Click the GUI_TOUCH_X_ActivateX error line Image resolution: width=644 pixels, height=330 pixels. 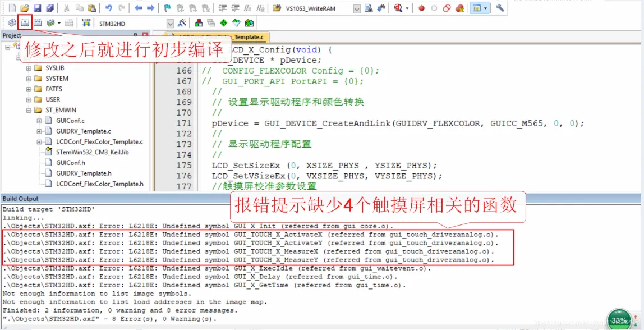250,235
